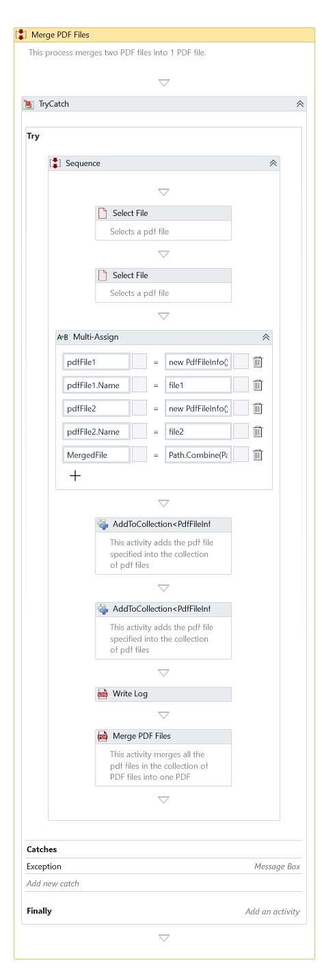Image resolution: width=322 pixels, height=980 pixels.
Task: Click Add an activity in Finally section
Action: 272,912
